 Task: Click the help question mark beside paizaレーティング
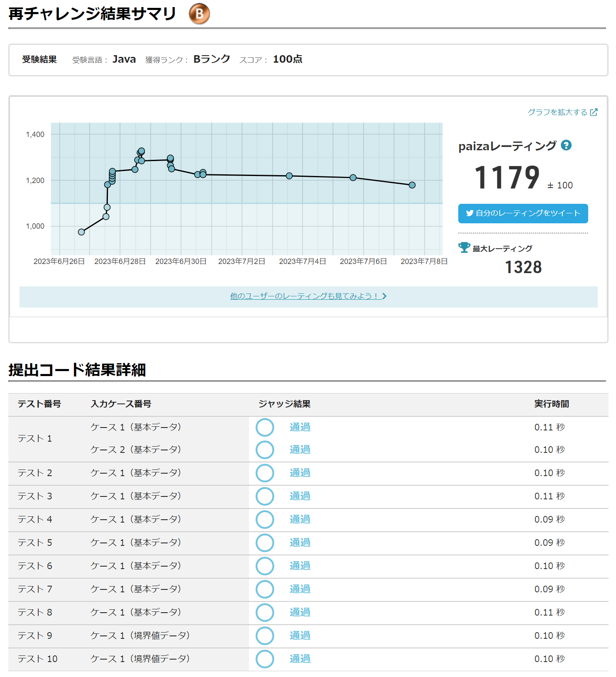pos(566,145)
